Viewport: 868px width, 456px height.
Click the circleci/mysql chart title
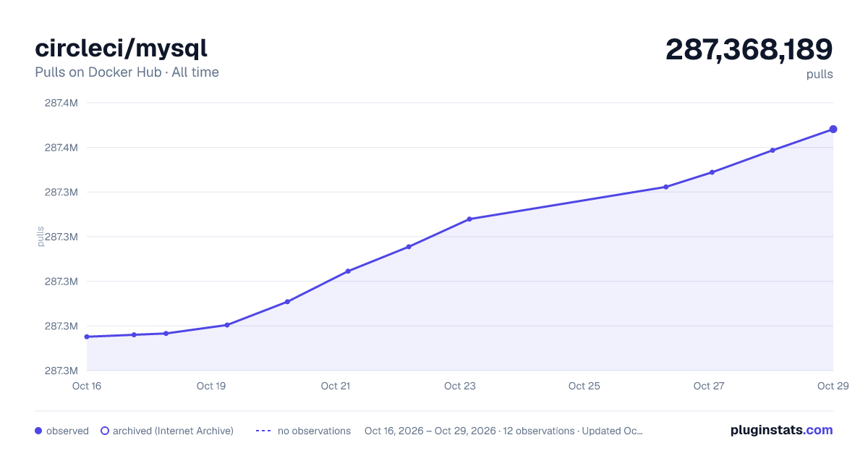pos(122,48)
